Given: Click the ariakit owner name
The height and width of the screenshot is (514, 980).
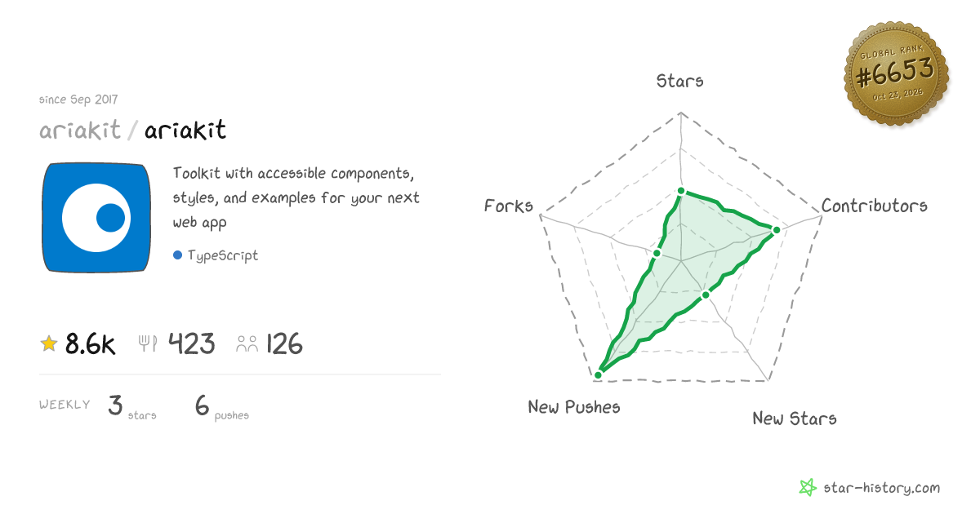Looking at the screenshot, I should pos(80,130).
